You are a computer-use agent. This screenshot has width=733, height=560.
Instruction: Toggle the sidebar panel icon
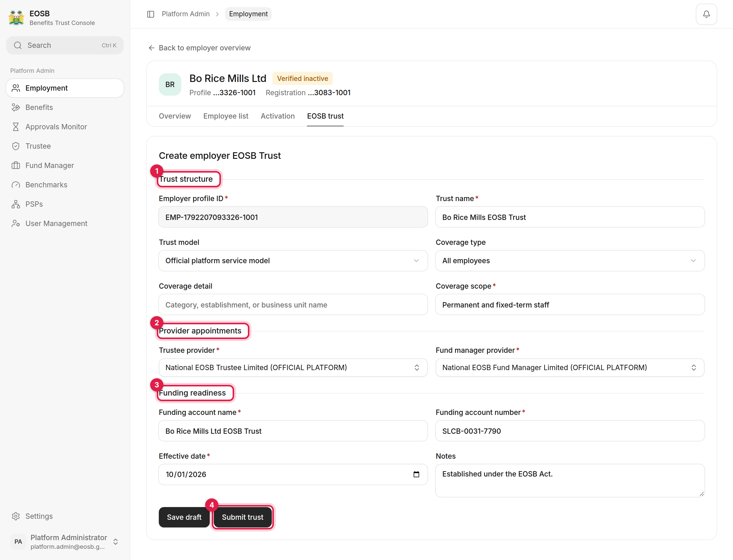coord(151,14)
